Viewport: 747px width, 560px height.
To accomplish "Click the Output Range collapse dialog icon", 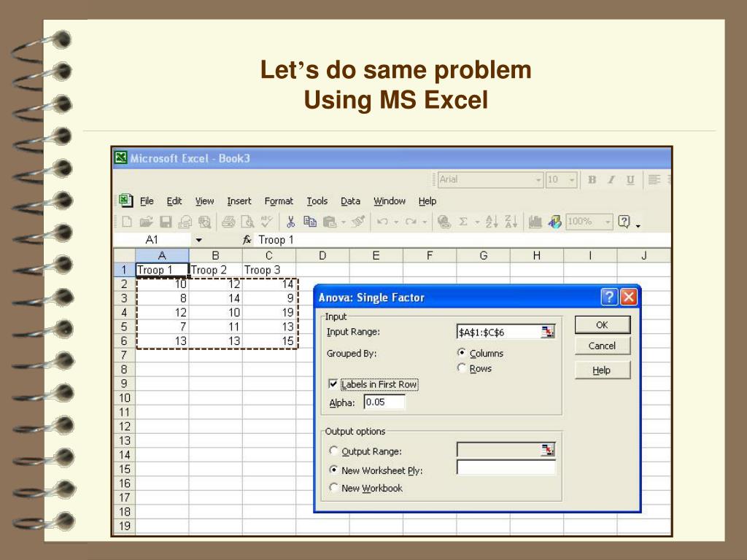I will [548, 449].
